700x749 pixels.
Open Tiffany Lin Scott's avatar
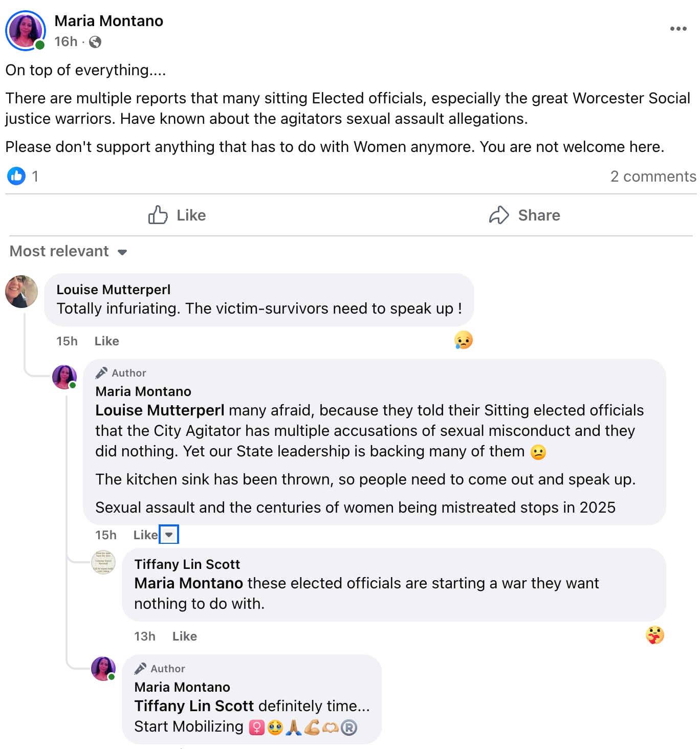103,562
